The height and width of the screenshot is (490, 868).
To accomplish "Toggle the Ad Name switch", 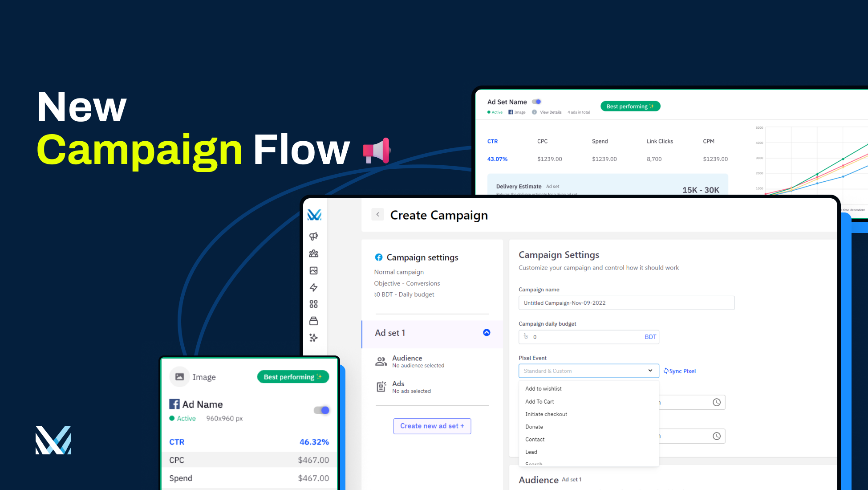I will tap(321, 410).
